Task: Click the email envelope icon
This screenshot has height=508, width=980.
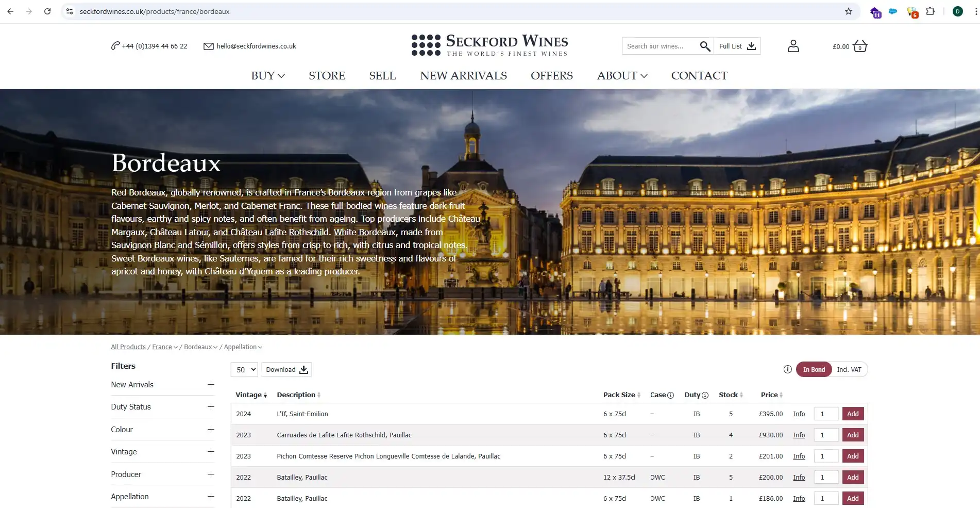Action: (208, 46)
